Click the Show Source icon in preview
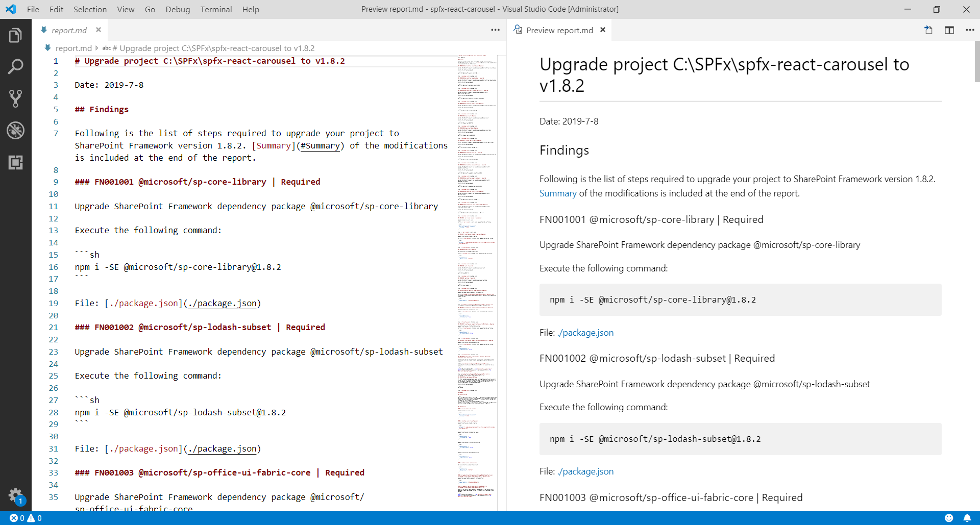 click(x=928, y=30)
